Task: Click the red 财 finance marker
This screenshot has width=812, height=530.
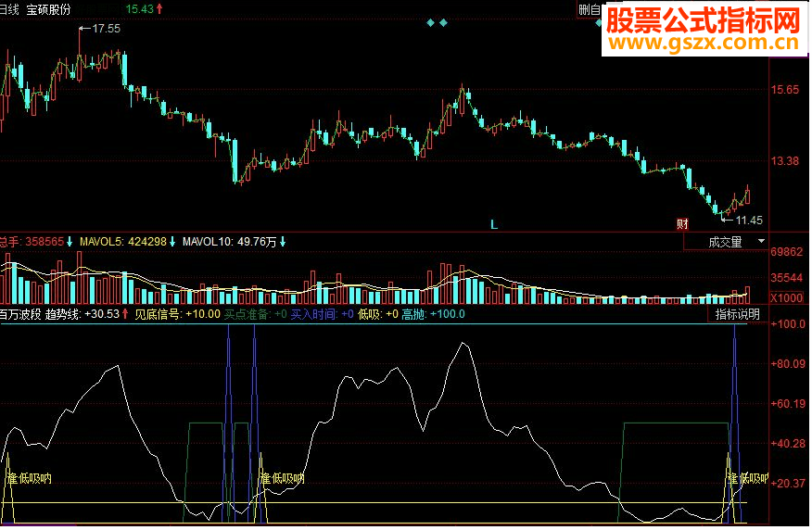Action: pyautogui.click(x=683, y=223)
